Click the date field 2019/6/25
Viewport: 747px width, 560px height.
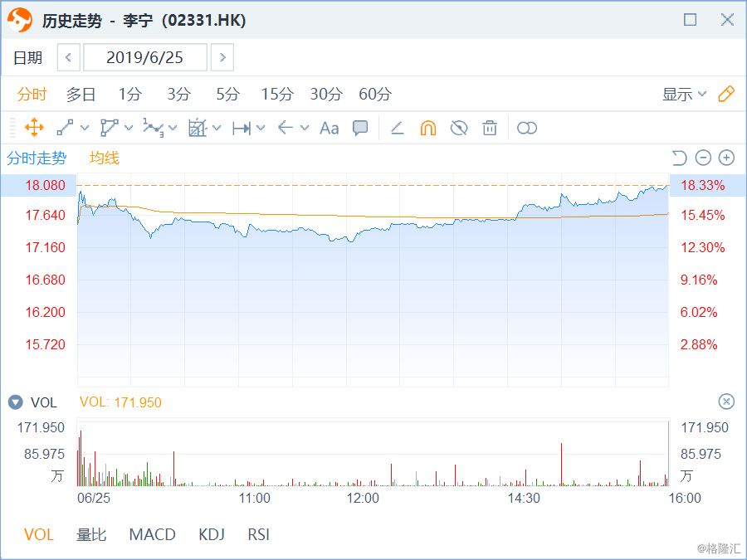(x=144, y=57)
